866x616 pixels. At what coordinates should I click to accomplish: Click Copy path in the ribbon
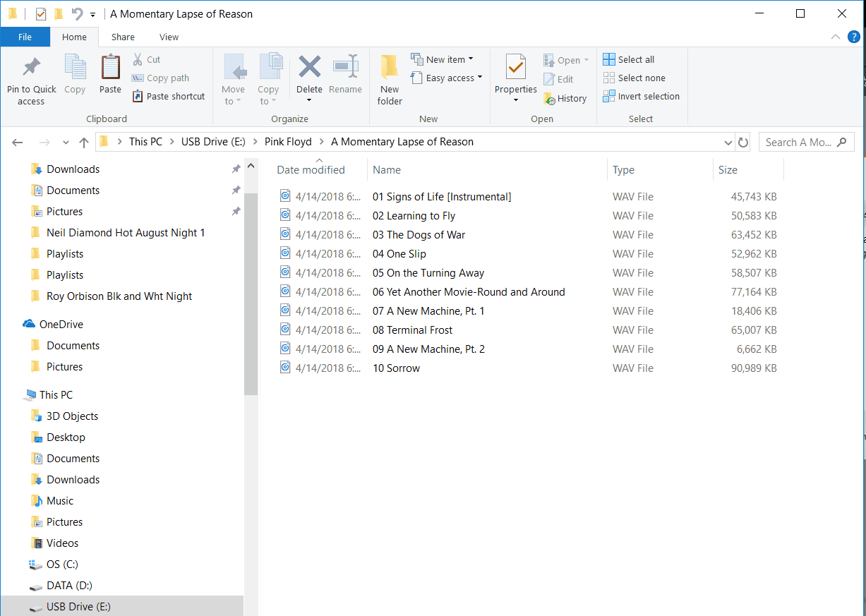(x=160, y=78)
